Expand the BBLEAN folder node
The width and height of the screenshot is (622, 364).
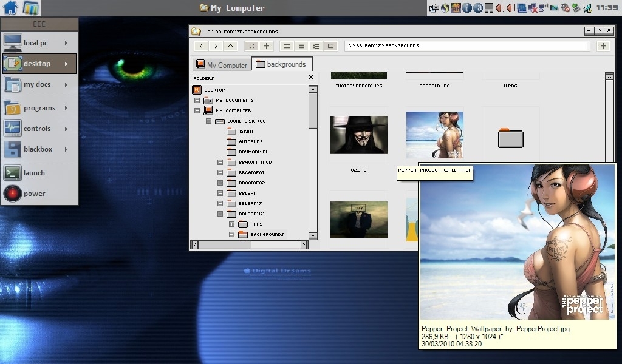(220, 193)
